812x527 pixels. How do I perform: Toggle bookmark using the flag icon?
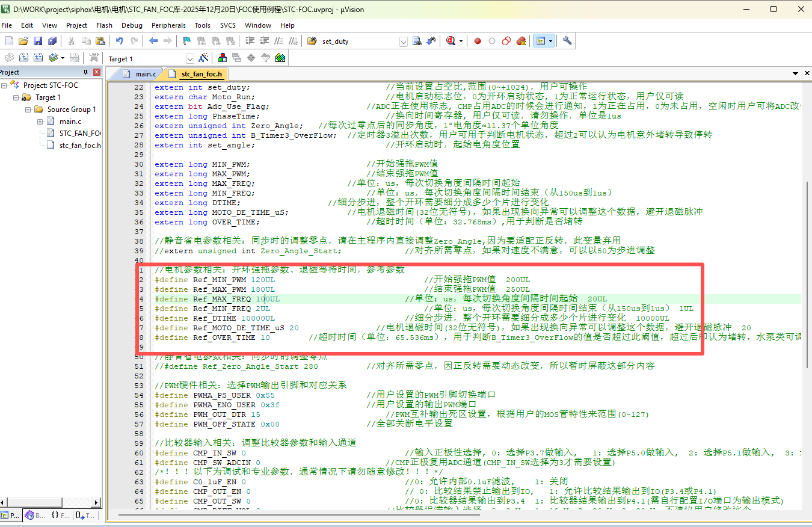tap(186, 41)
